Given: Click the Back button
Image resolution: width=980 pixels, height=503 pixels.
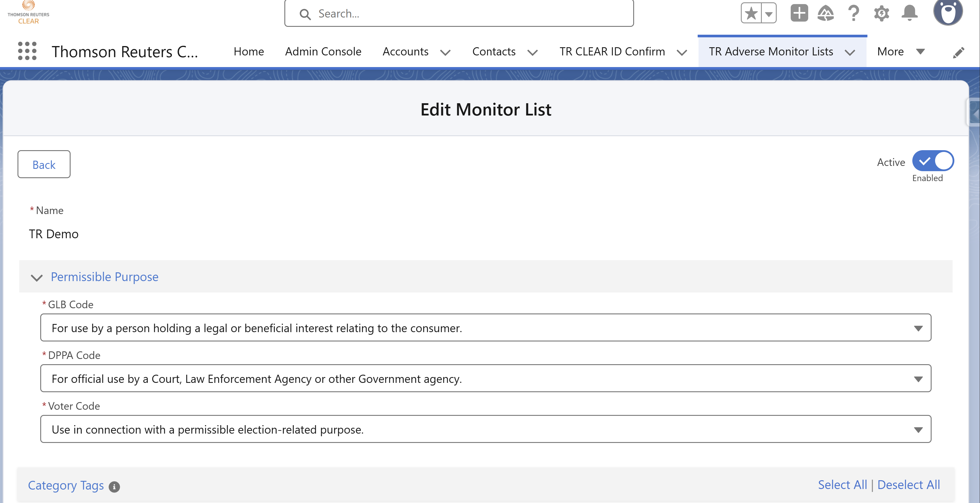Looking at the screenshot, I should [44, 164].
